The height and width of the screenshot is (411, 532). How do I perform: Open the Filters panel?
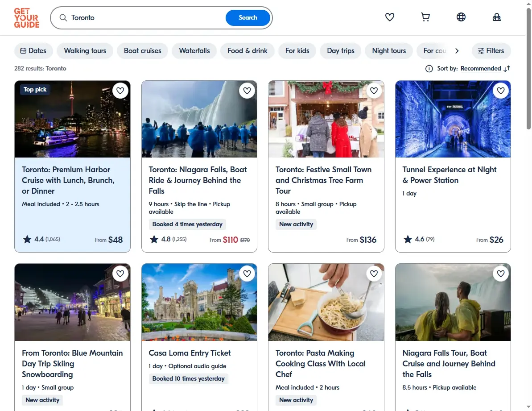tap(491, 51)
